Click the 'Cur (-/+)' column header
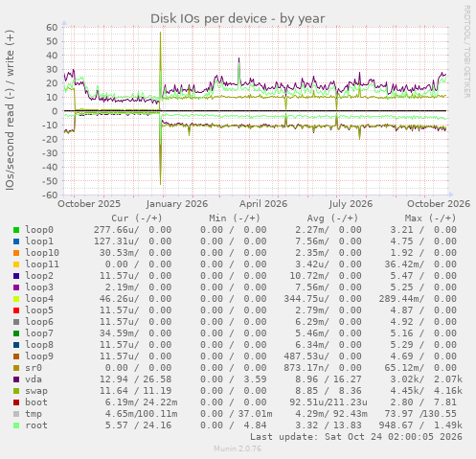Viewport: 476px width, 459px height. (x=137, y=218)
